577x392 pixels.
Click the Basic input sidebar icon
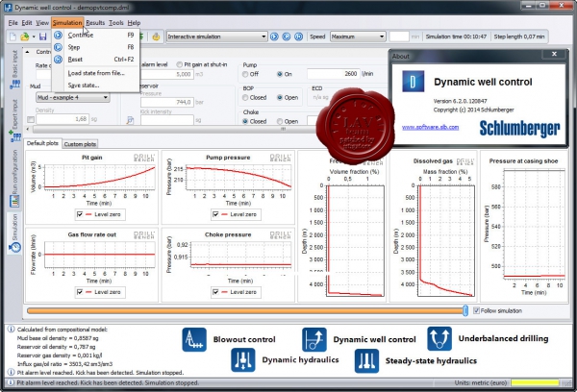click(x=14, y=85)
